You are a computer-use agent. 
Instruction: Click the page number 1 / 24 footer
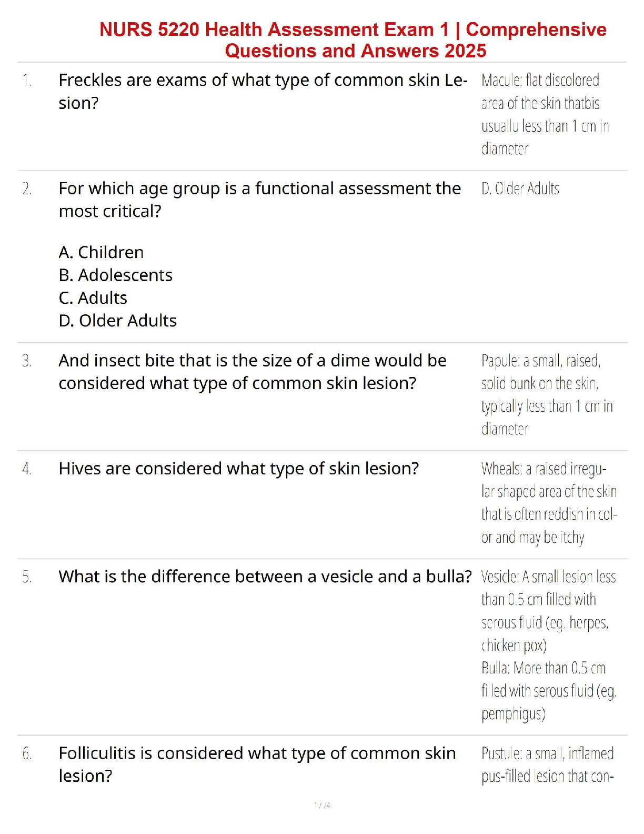point(322,805)
